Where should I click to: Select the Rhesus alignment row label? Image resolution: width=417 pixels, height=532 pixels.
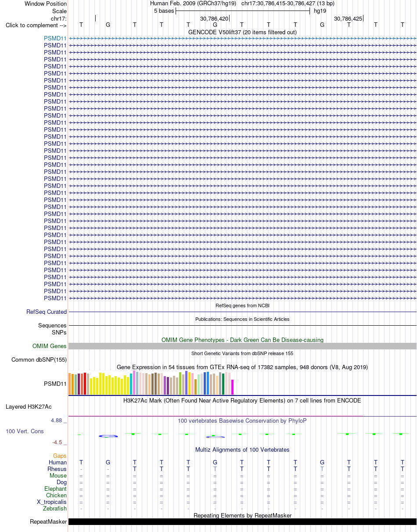pos(57,469)
